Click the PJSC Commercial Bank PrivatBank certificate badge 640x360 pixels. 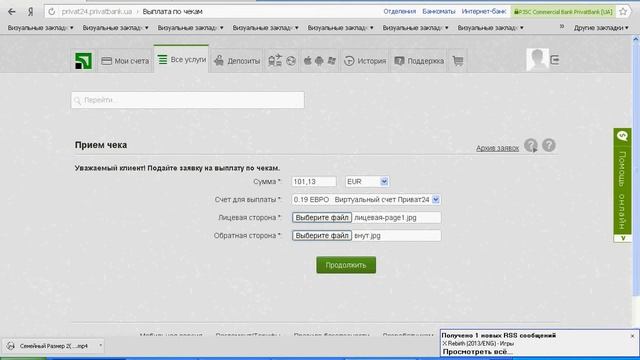click(x=563, y=12)
